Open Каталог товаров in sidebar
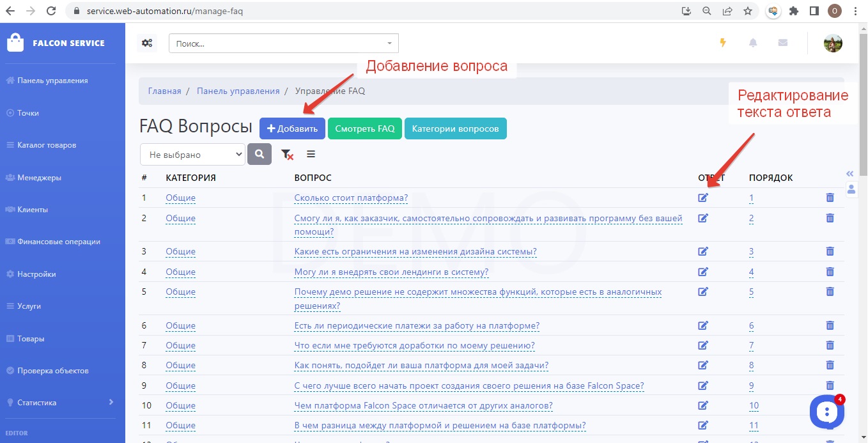Screen dimensions: 868x443 coord(47,145)
